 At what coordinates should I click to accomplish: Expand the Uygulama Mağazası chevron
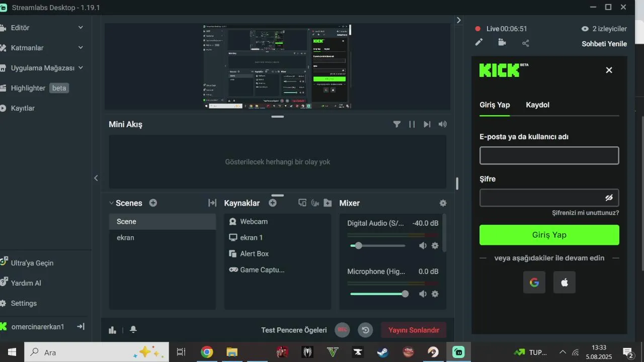(x=80, y=68)
